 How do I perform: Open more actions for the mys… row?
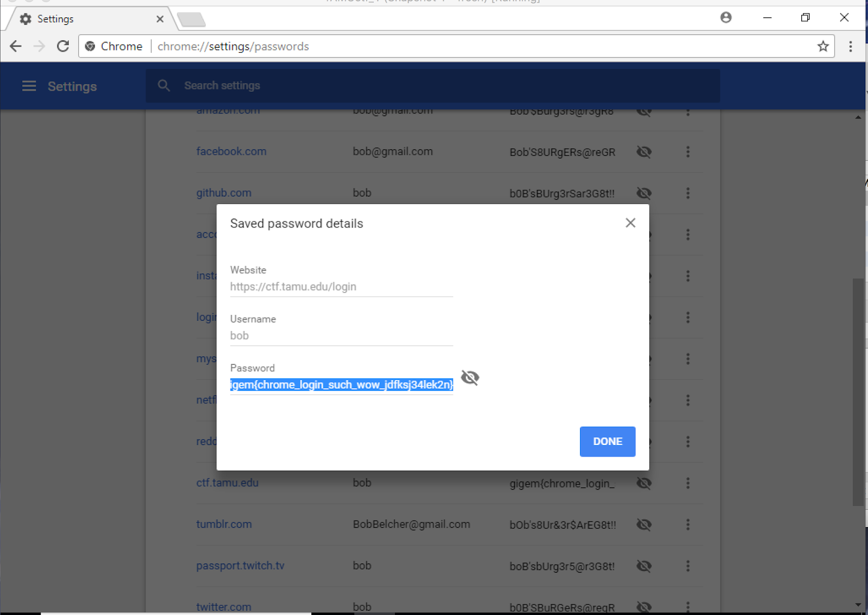(688, 359)
